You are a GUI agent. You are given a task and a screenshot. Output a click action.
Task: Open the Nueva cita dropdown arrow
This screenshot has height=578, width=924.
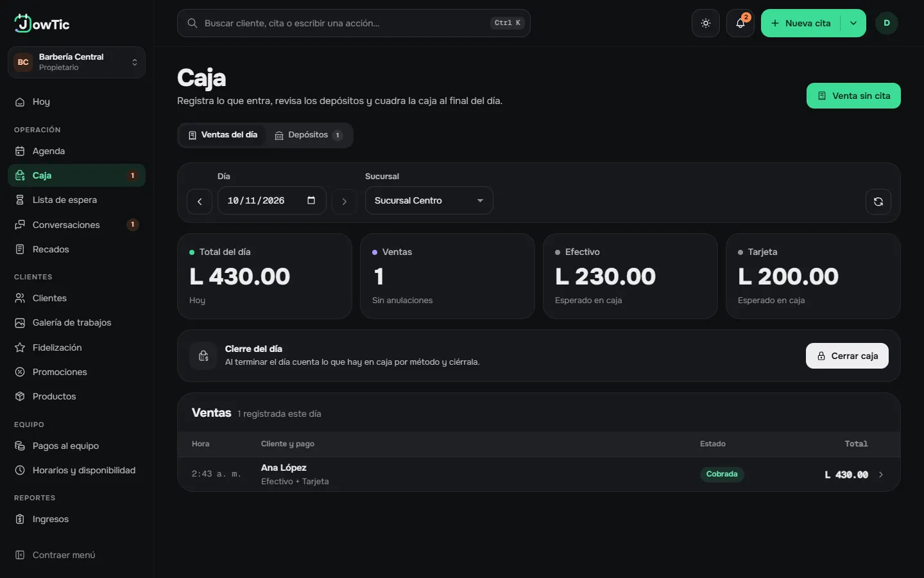[853, 23]
